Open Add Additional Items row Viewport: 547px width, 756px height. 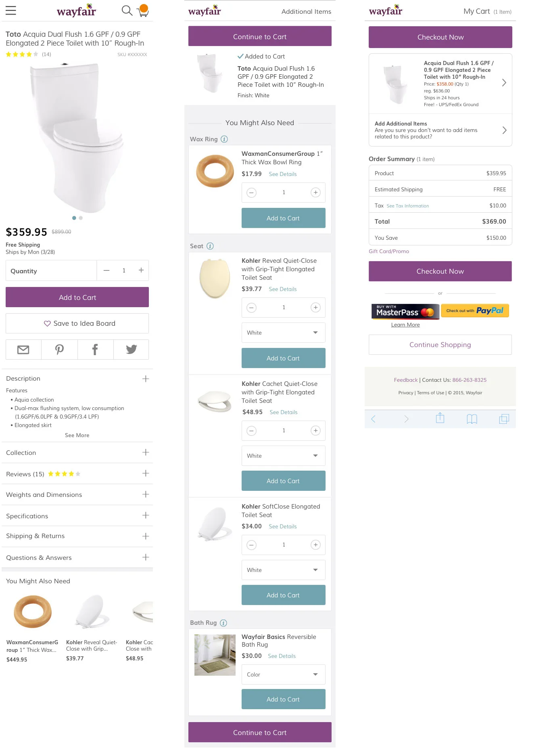coord(440,130)
